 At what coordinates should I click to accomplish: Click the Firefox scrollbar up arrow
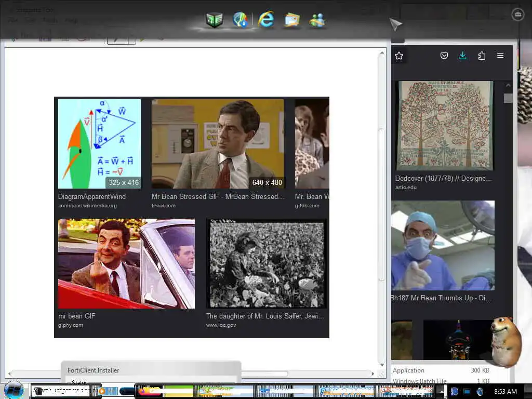[508, 85]
